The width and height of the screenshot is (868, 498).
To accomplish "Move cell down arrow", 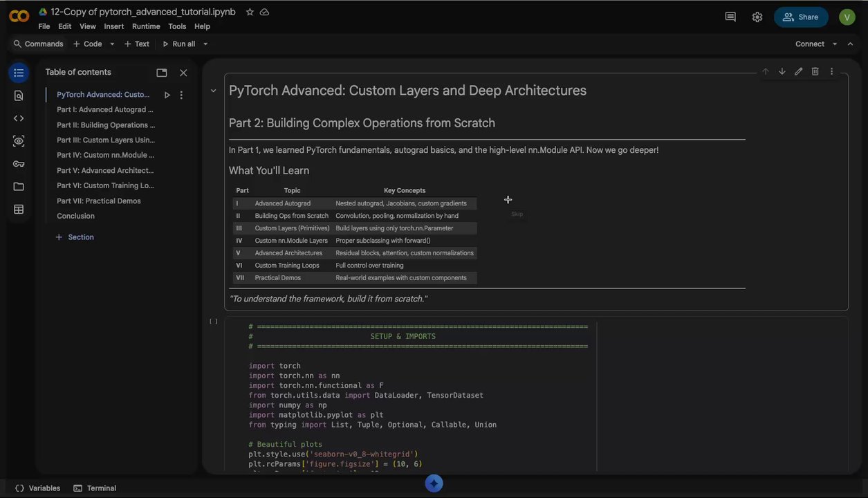I will click(782, 71).
